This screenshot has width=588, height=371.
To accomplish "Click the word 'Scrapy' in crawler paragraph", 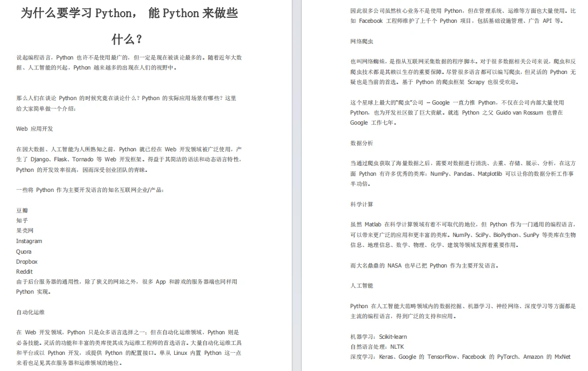I will [x=476, y=82].
